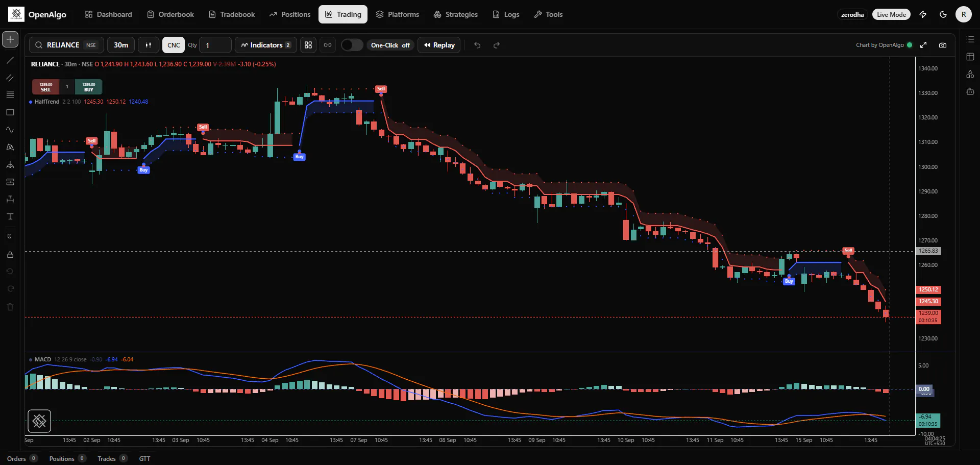Select the horizontal lines drawing tool
Viewport: 980px width, 465px height.
coord(10,95)
